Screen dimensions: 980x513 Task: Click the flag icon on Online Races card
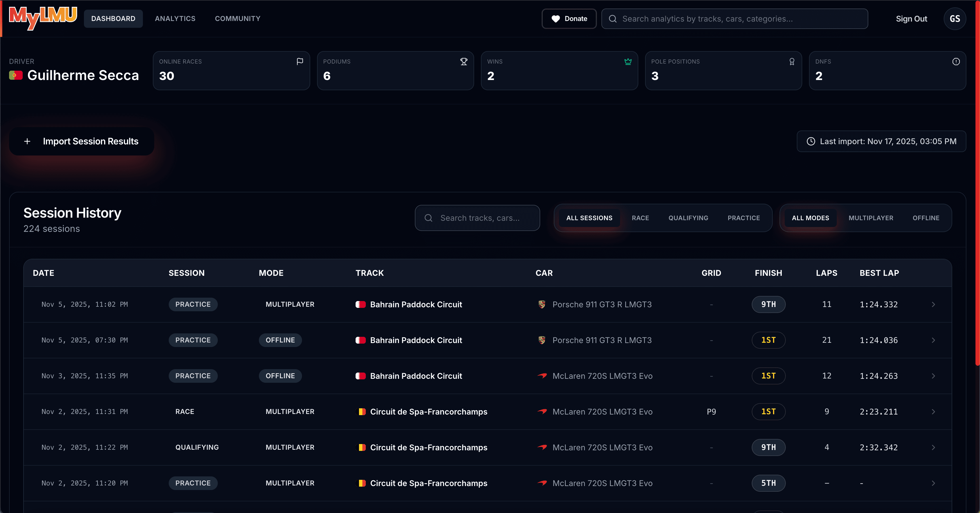pyautogui.click(x=300, y=62)
